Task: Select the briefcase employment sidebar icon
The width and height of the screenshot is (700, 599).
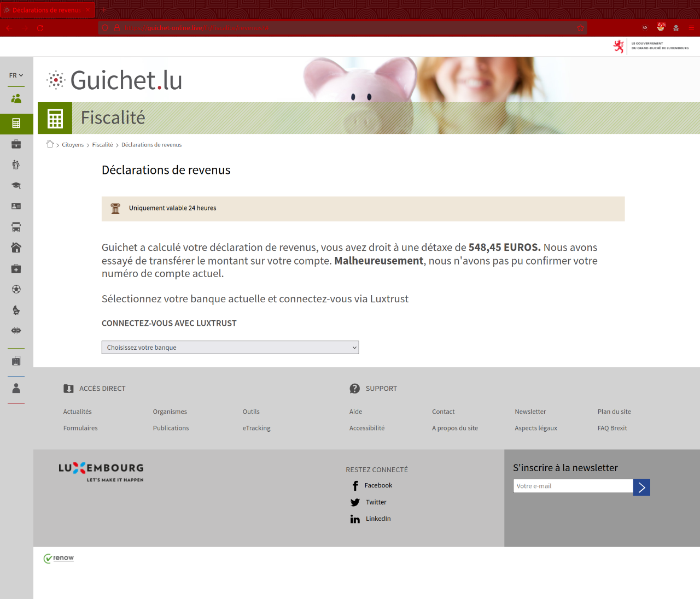Action: (16, 144)
